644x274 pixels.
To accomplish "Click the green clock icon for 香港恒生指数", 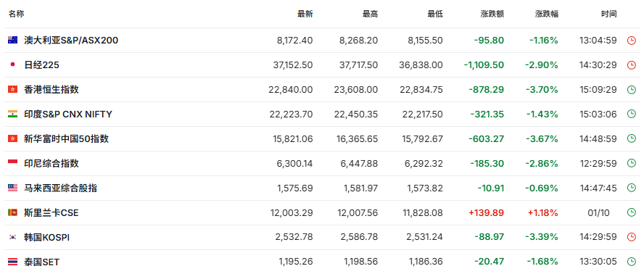I will [x=631, y=90].
